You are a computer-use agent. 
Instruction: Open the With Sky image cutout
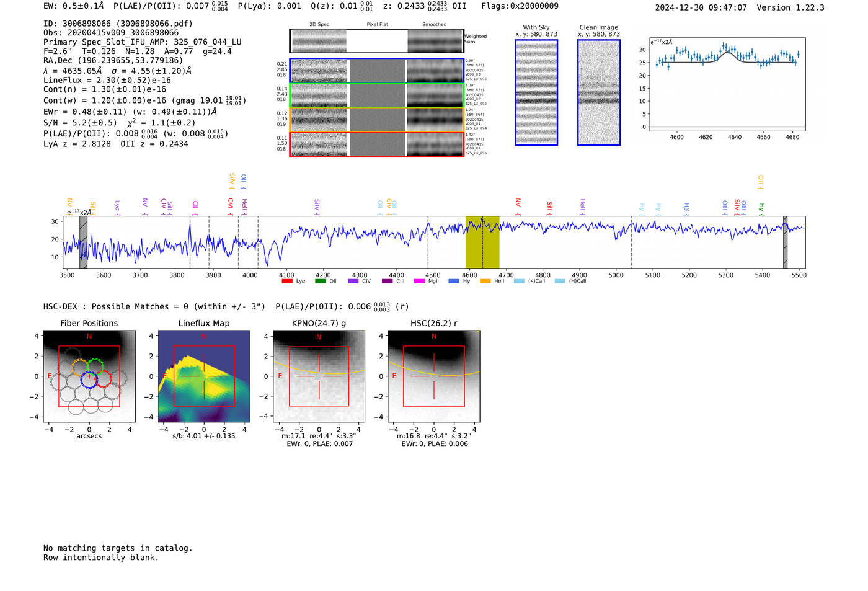pyautogui.click(x=536, y=92)
